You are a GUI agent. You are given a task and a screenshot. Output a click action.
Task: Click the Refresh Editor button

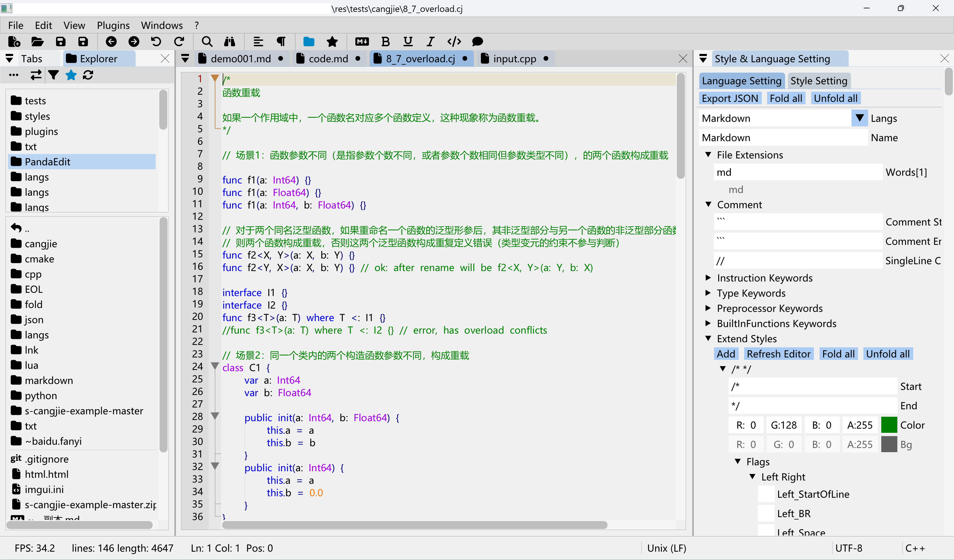point(778,354)
